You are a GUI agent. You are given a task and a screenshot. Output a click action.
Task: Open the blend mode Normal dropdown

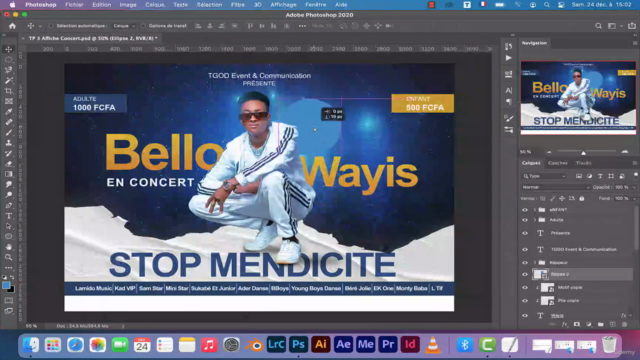(556, 187)
